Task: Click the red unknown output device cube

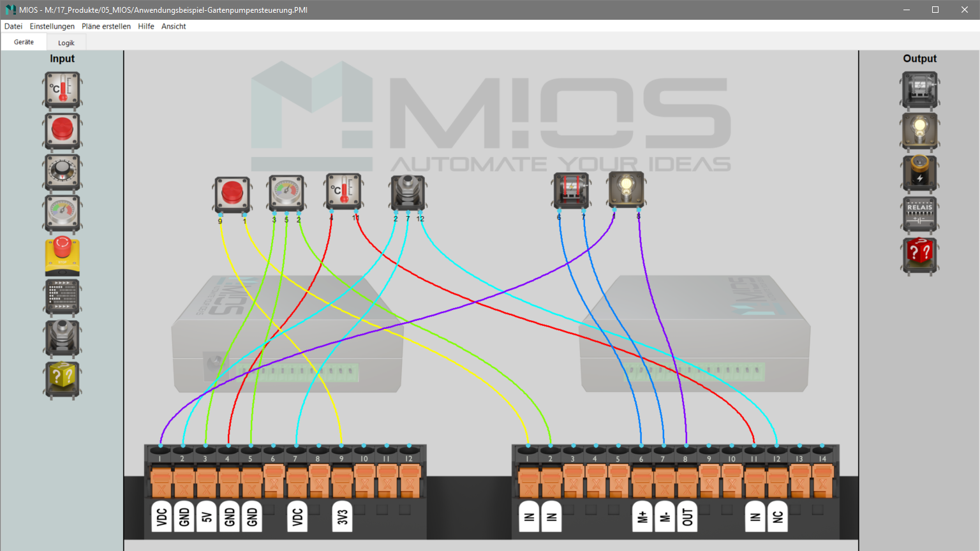Action: (x=919, y=254)
